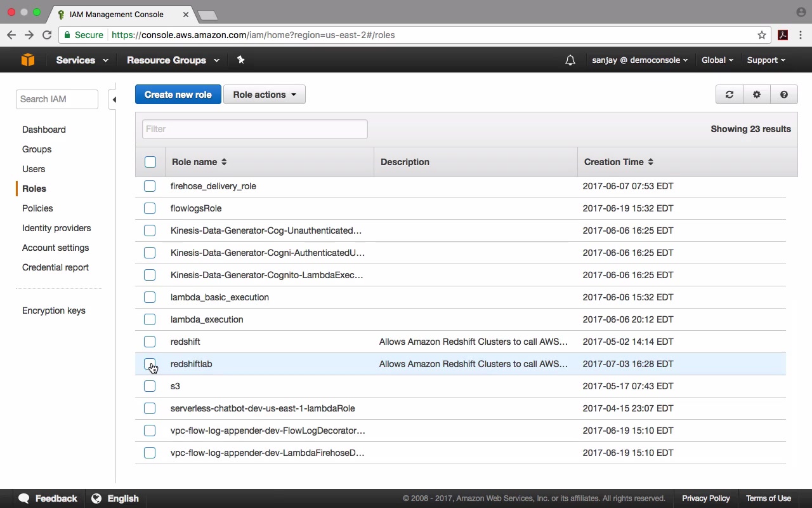
Task: Check the vpc-flow-log-appender-dev-FlowLogDecorator checkbox
Action: point(150,431)
